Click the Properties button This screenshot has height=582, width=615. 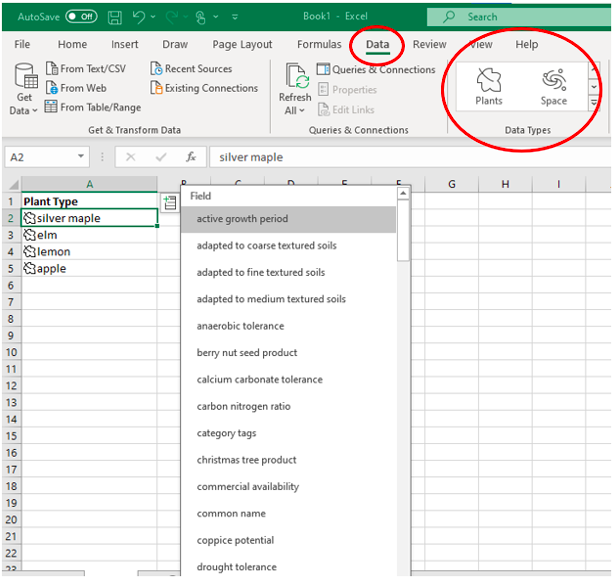tap(348, 90)
